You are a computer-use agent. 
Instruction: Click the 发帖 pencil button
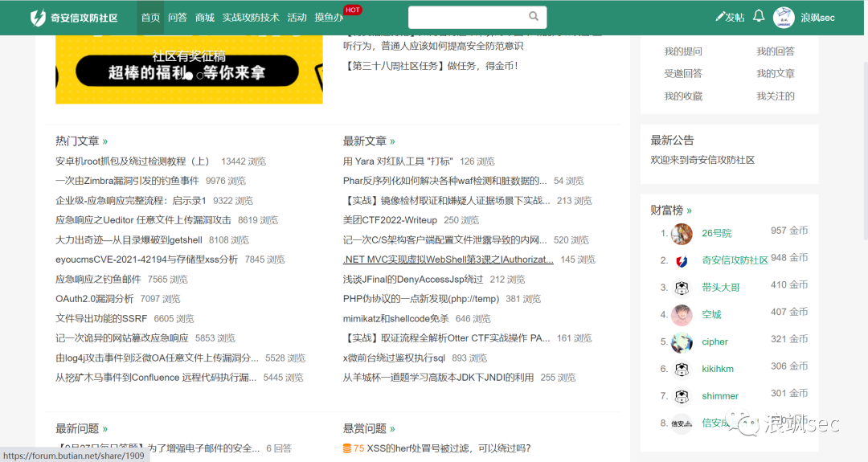tap(730, 17)
